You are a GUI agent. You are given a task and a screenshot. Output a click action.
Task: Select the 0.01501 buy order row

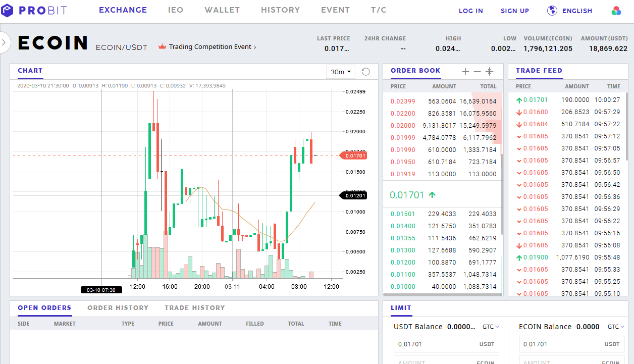pos(443,214)
